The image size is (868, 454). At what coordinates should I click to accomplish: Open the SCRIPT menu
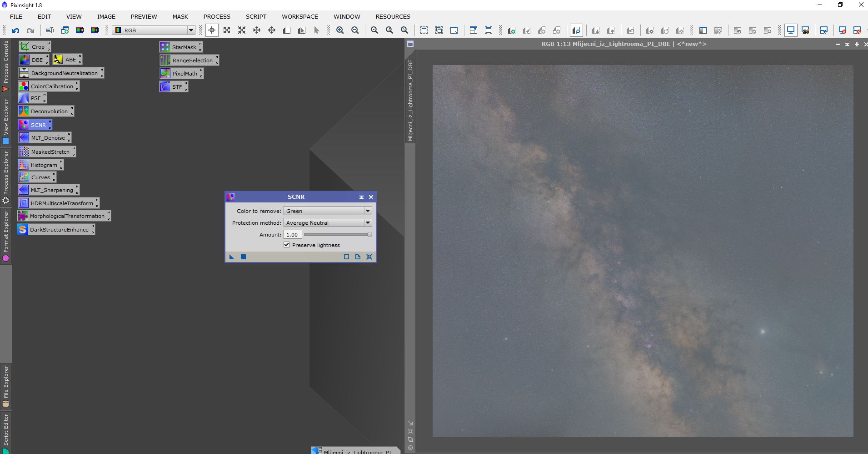[256, 16]
